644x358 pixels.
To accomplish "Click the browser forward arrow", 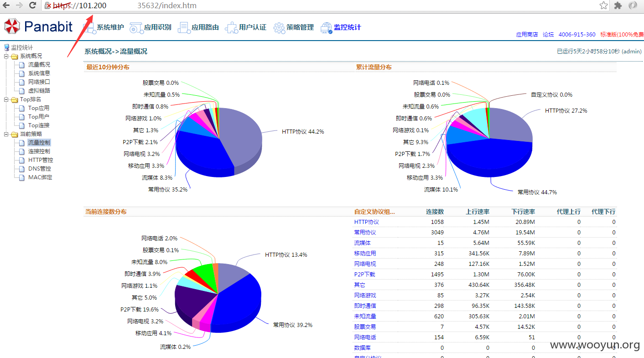I will click(19, 5).
